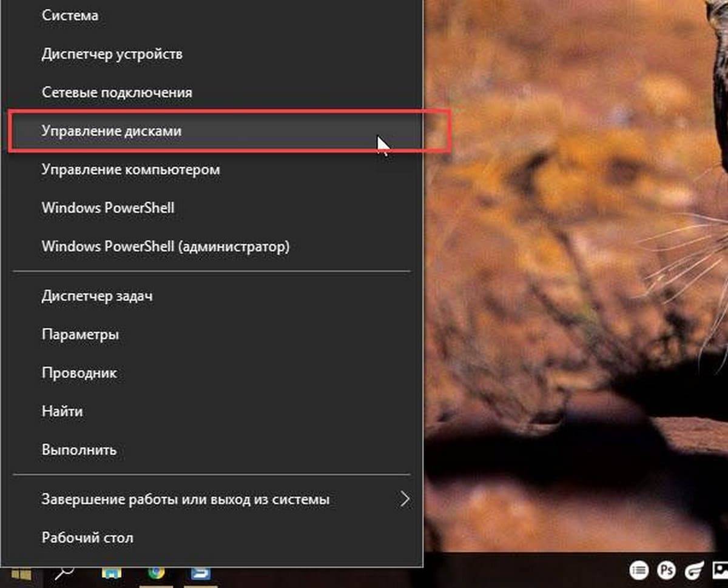728x588 pixels.
Task: Open Управление компьютером
Action: tap(130, 170)
